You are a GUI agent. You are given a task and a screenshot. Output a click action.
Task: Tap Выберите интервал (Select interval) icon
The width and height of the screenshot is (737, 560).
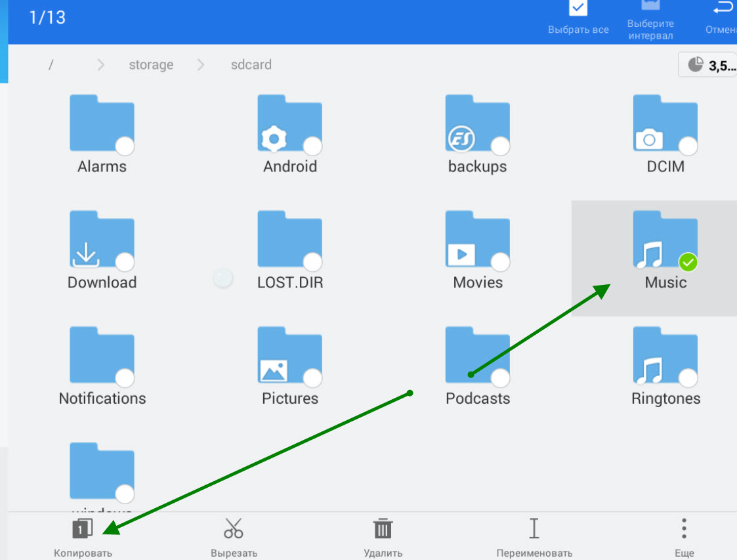[650, 8]
